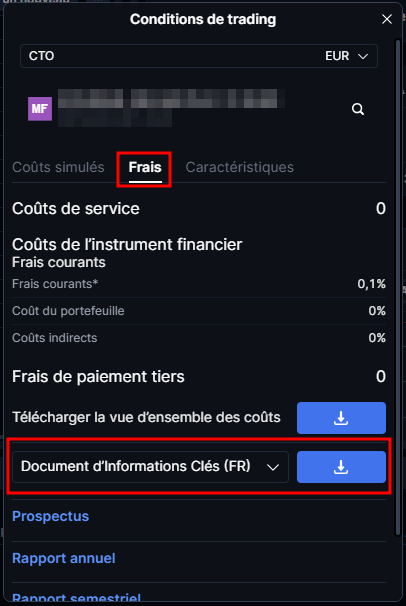
Task: Download the cost overview file
Action: (341, 418)
